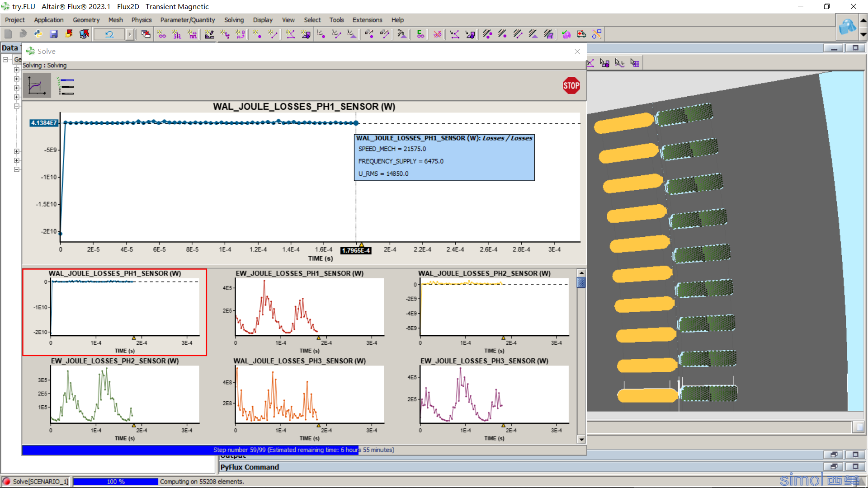
Task: Expand the second plus node in Data tree
Action: click(17, 79)
